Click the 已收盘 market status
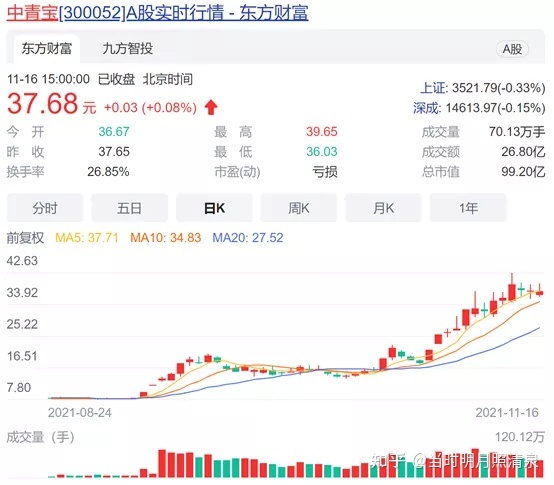This screenshot has width=554, height=485. (116, 79)
